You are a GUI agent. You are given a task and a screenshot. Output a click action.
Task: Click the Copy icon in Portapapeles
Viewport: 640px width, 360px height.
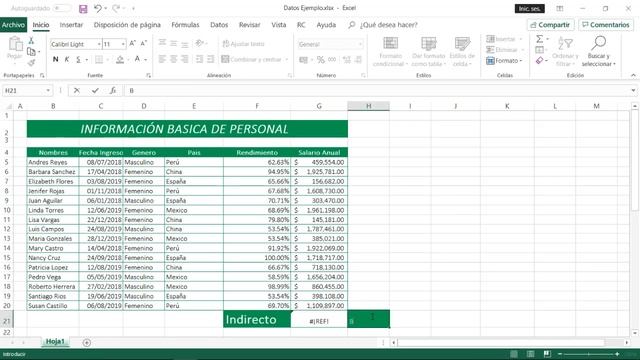coord(31,51)
